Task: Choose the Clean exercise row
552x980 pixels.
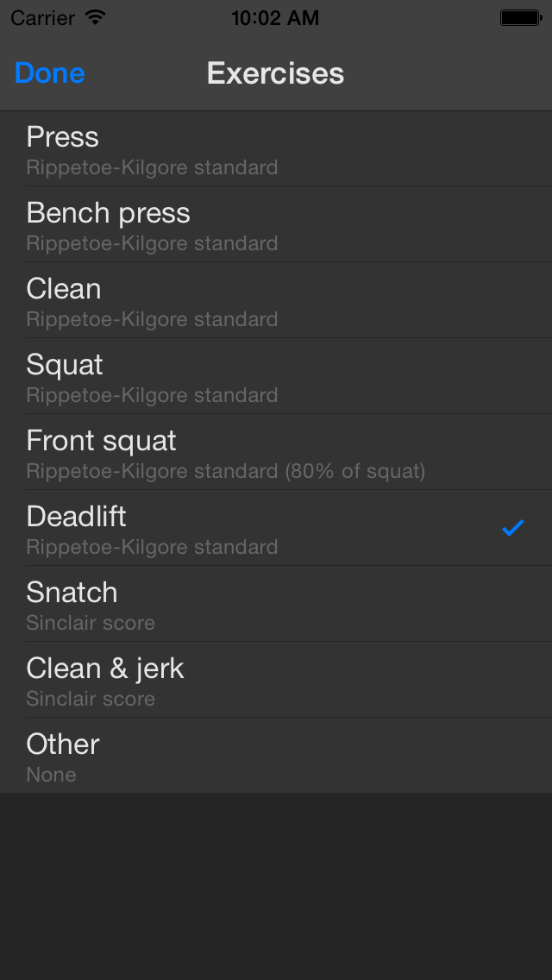Action: (276, 300)
